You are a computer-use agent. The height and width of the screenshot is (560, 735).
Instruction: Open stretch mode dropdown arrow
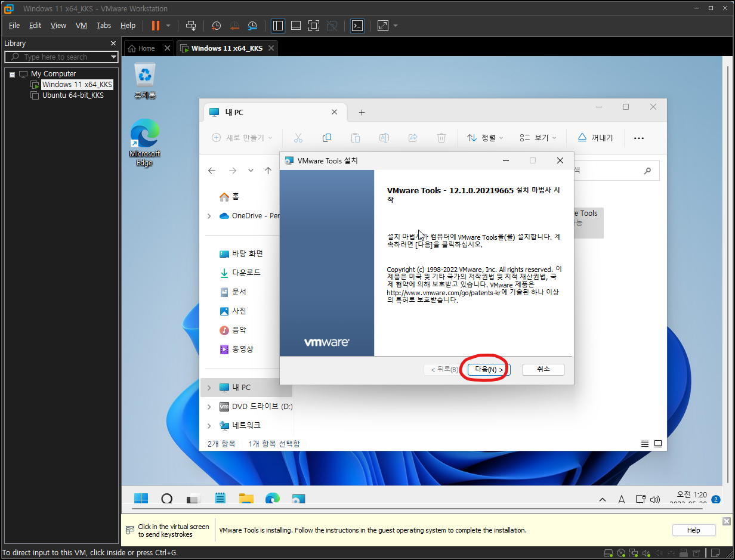pos(396,26)
